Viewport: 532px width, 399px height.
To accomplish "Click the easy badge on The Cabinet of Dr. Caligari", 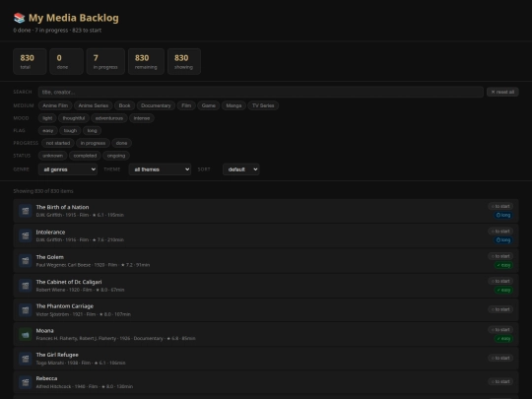I will pos(503,290).
